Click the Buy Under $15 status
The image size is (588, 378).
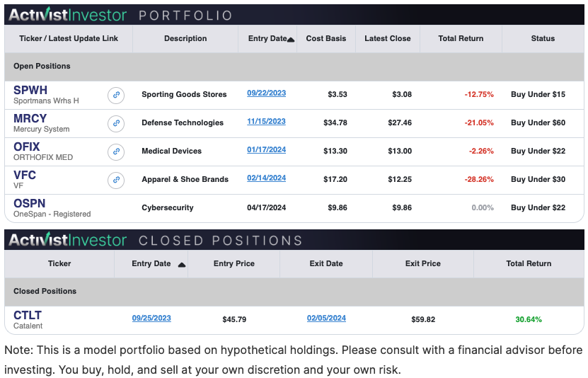click(x=538, y=95)
